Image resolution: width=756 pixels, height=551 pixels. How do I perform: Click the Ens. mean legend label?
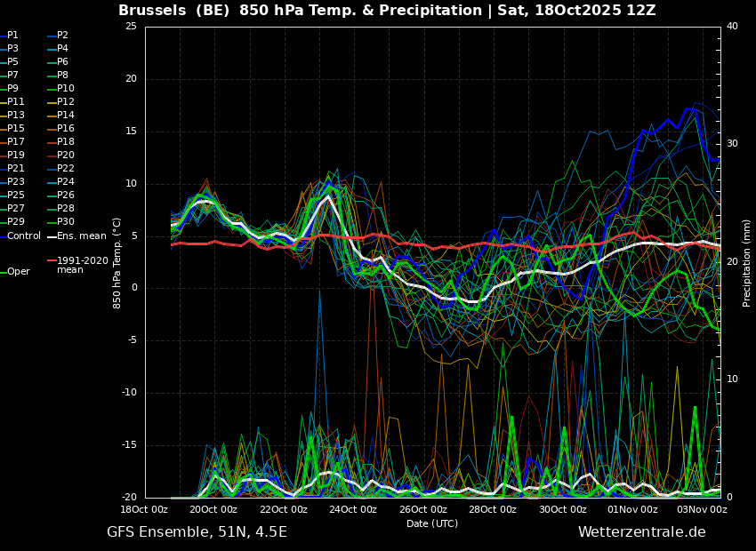(77, 236)
